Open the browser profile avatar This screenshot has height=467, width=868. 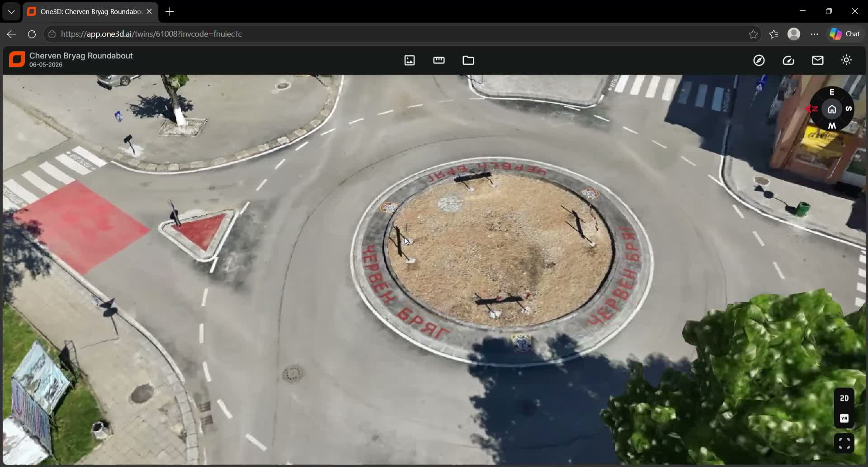(794, 34)
